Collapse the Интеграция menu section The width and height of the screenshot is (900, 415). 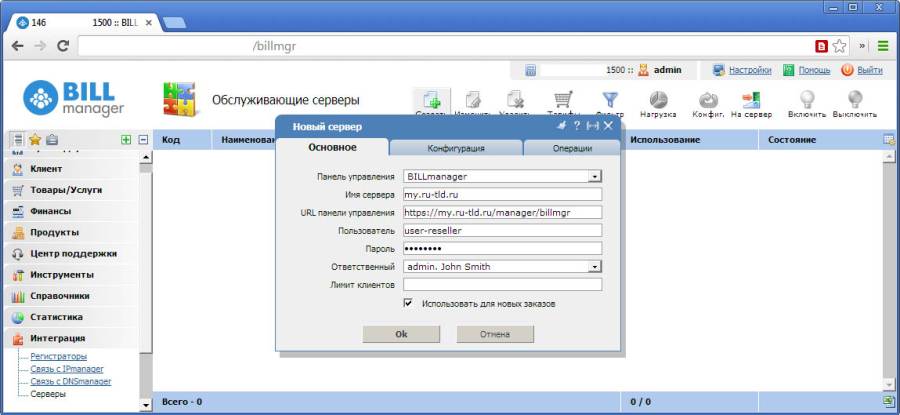pyautogui.click(x=71, y=338)
